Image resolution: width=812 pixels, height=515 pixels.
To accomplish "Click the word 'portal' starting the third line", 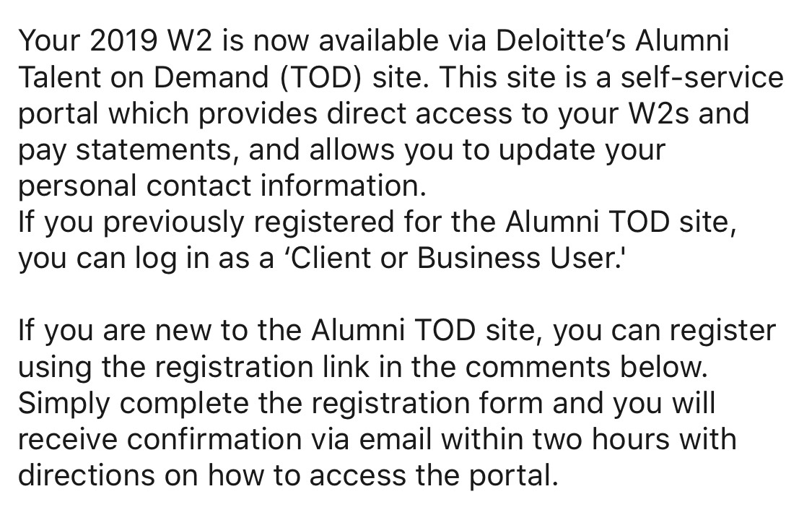I will point(58,115).
